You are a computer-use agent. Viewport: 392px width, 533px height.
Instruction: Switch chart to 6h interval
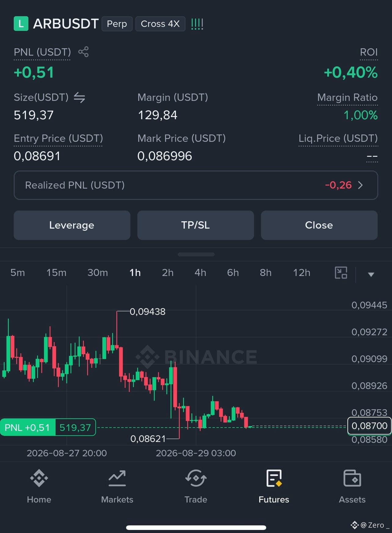pyautogui.click(x=233, y=273)
